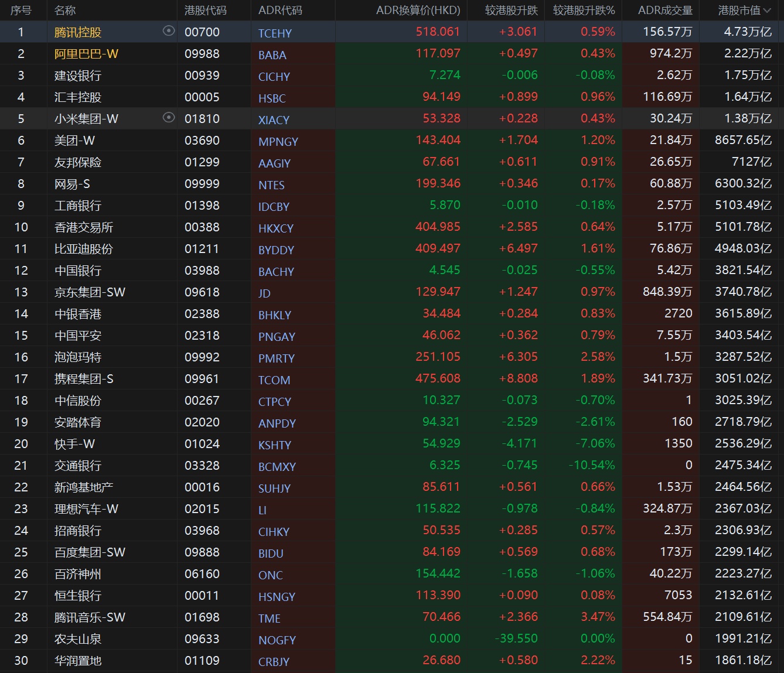Select the 京东集团-SW stock name
Image resolution: width=784 pixels, height=673 pixels.
click(90, 292)
